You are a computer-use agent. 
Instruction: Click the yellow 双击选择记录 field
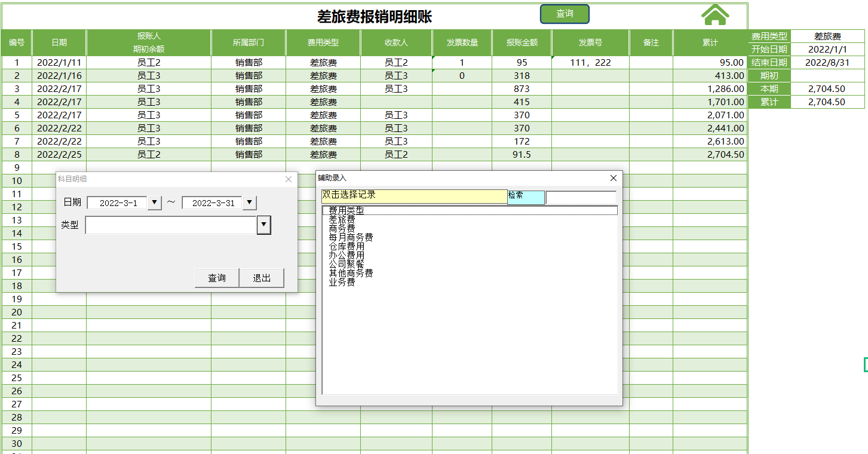415,197
